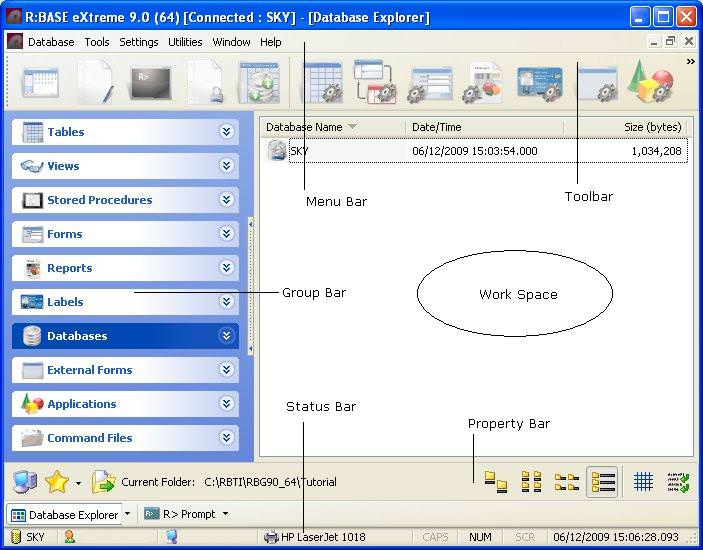The width and height of the screenshot is (703, 550).
Task: Click the page-with-printer toolbar icon
Action: (x=205, y=82)
